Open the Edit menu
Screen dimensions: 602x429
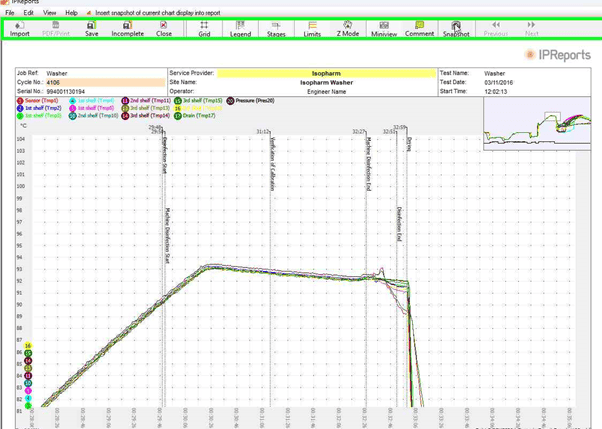28,13
